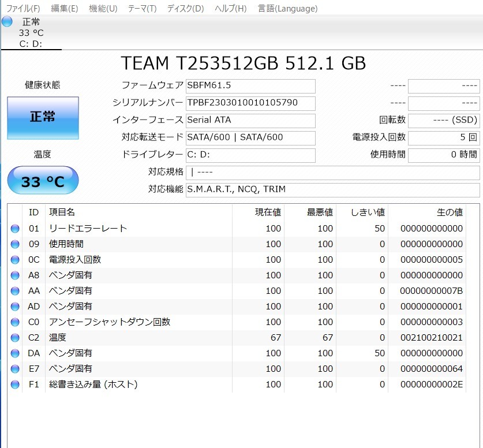Click the 回転数 field showing (SSD)

coord(444,121)
